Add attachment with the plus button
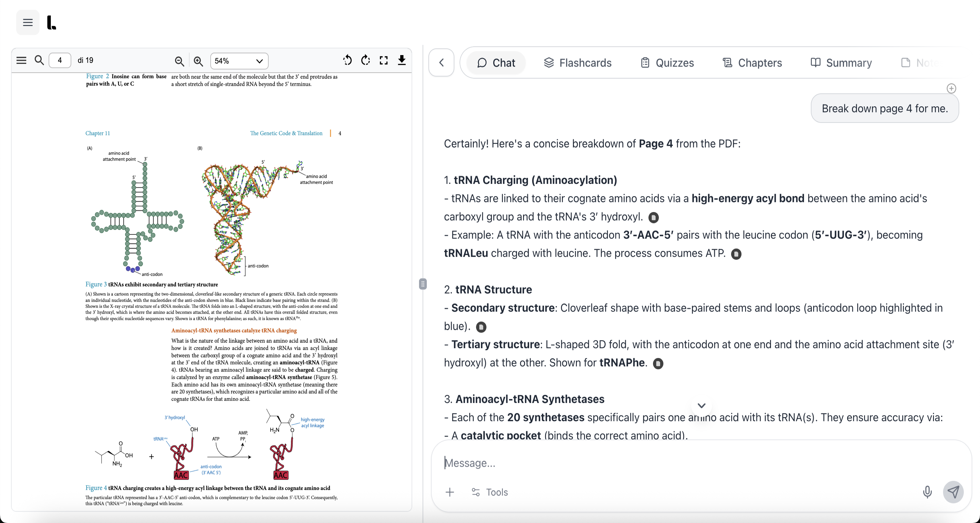 (x=450, y=492)
